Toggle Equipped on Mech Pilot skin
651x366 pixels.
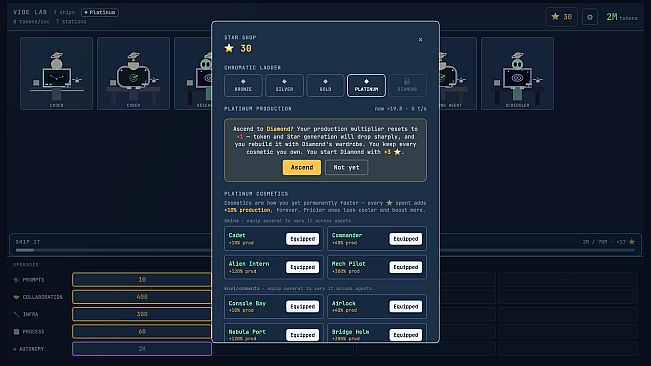point(406,267)
